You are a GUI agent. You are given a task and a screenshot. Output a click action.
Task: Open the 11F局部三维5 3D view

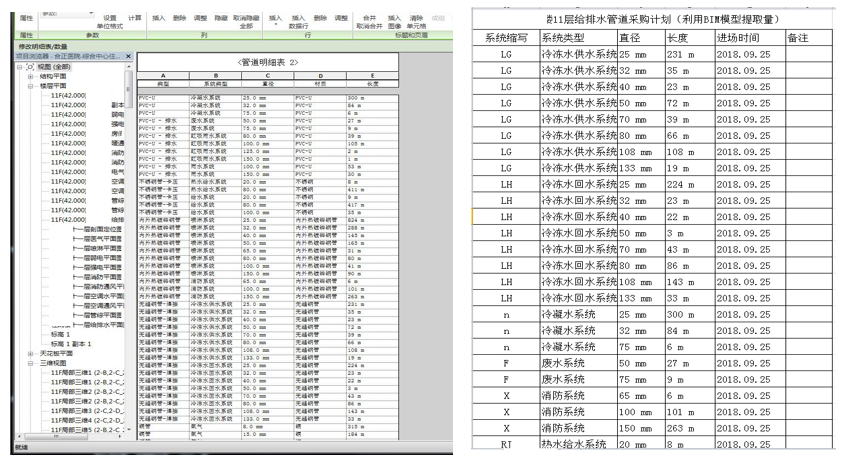coord(87,430)
